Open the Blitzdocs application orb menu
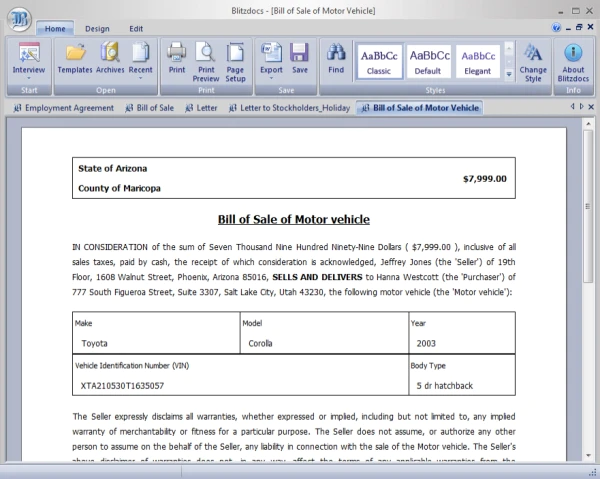 point(19,19)
